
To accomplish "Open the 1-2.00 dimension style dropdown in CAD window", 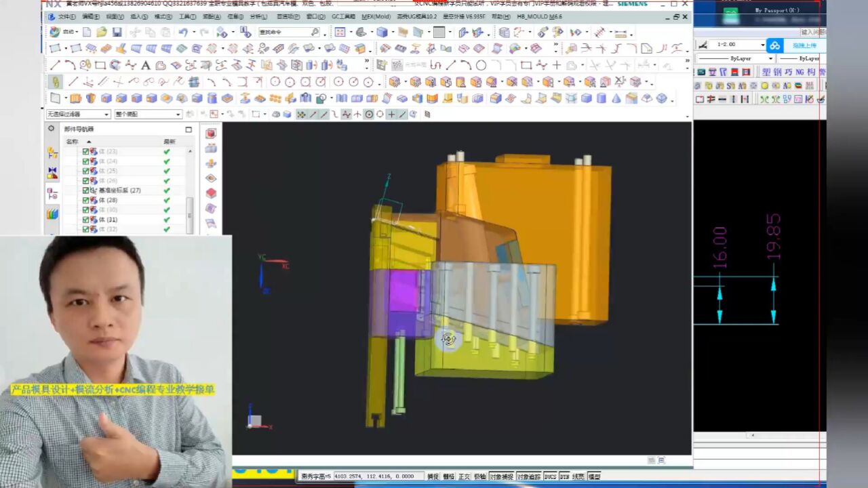I will 737,45.
